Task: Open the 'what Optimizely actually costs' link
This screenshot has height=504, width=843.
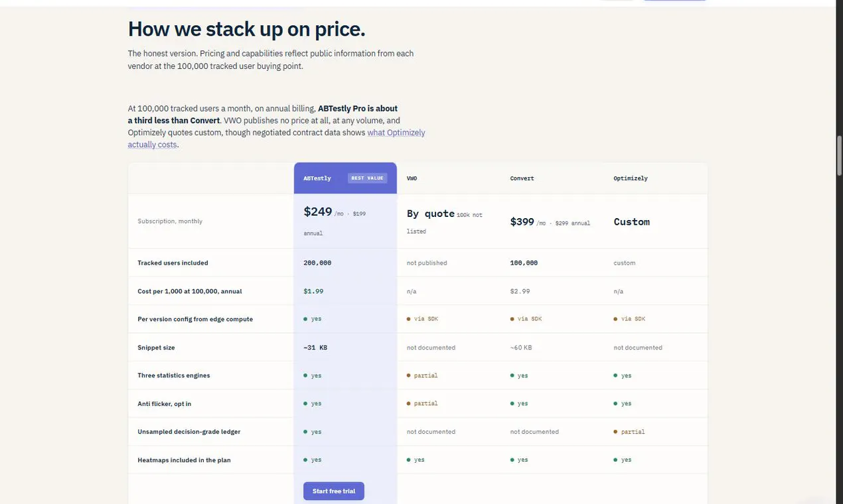Action: coord(276,139)
